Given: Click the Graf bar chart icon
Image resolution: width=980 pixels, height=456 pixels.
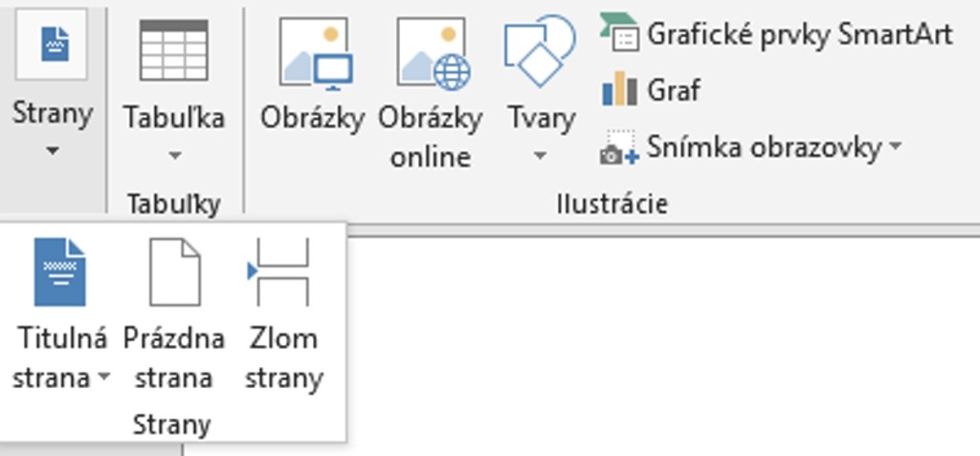Looking at the screenshot, I should tap(619, 90).
